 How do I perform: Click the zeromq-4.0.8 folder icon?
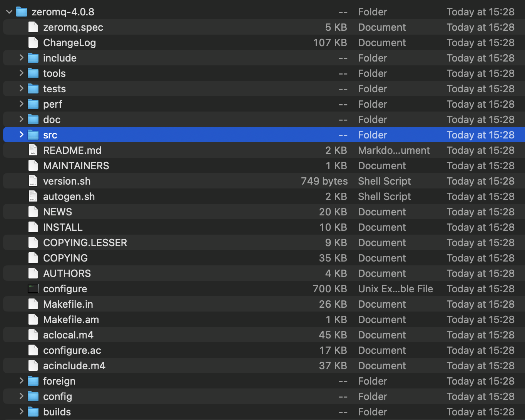pos(22,12)
